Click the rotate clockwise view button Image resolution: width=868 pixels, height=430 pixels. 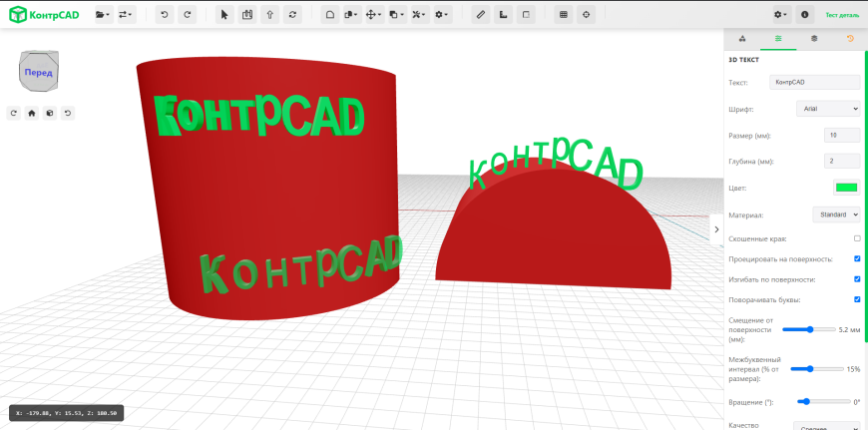pyautogui.click(x=14, y=114)
